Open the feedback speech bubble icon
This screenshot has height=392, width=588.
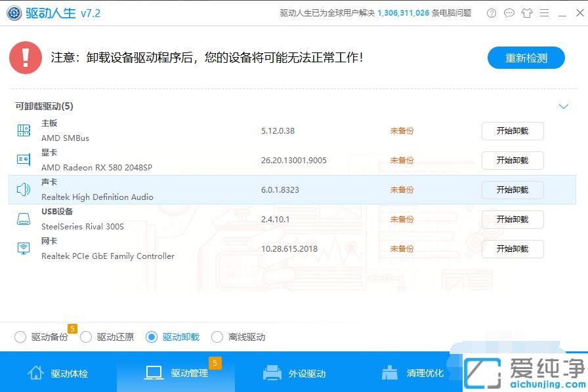click(x=509, y=12)
